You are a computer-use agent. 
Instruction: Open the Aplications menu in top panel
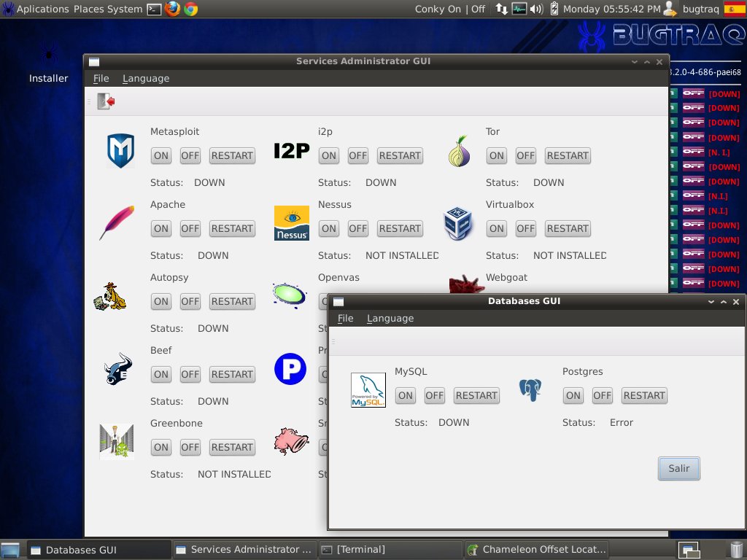[43, 9]
